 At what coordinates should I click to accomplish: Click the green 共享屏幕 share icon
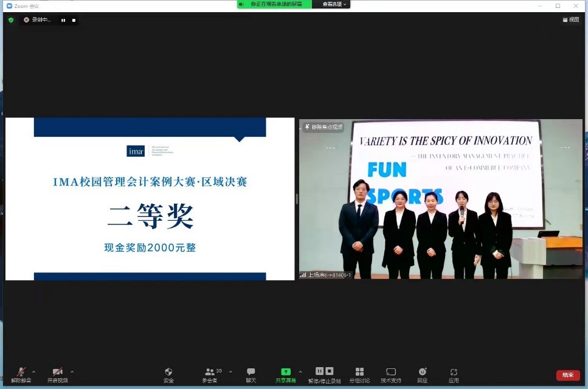pos(285,372)
